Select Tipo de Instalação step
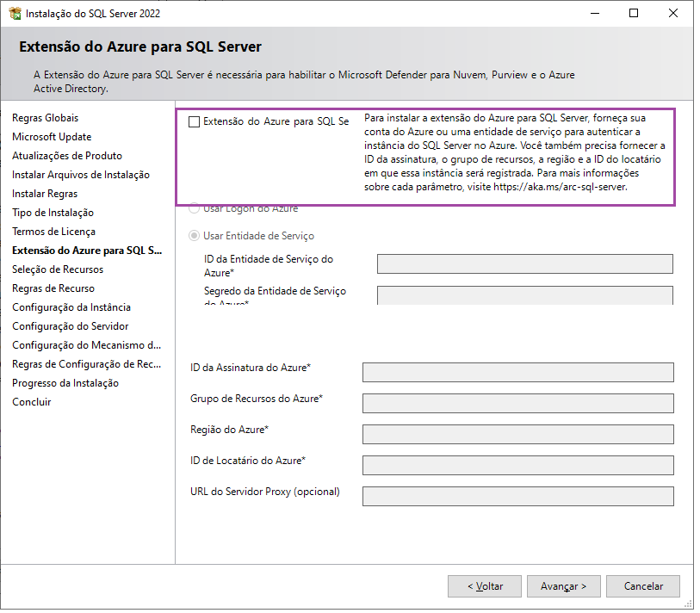700x613 pixels. click(x=53, y=213)
